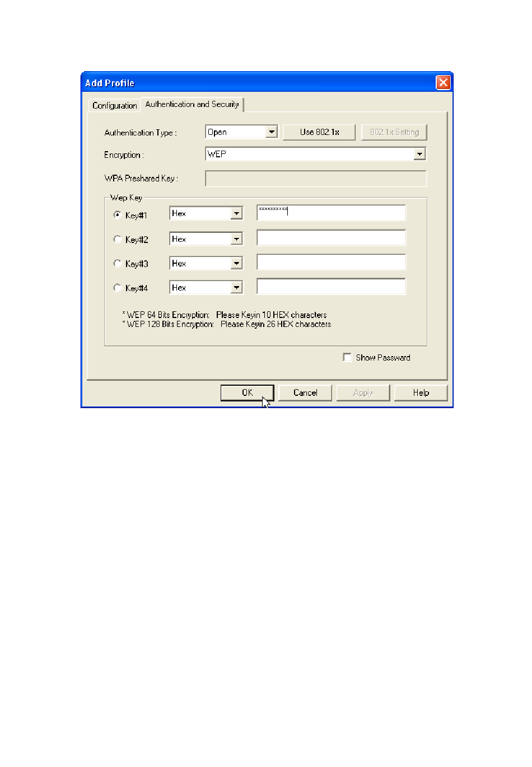Open Help for this dialog
Image resolution: width=532 pixels, height=767 pixels.
[x=421, y=392]
